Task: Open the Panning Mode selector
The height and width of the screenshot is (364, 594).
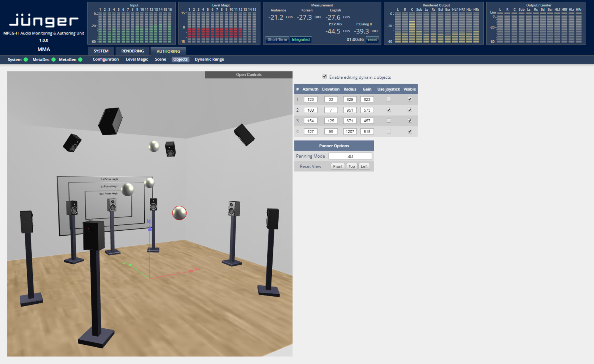Action: click(351, 156)
